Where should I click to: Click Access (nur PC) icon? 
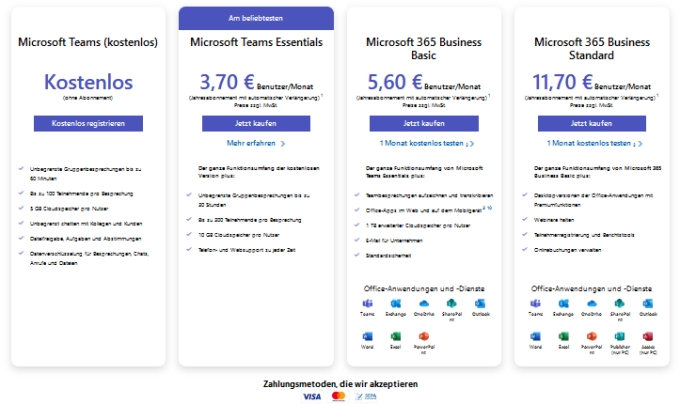(648, 336)
